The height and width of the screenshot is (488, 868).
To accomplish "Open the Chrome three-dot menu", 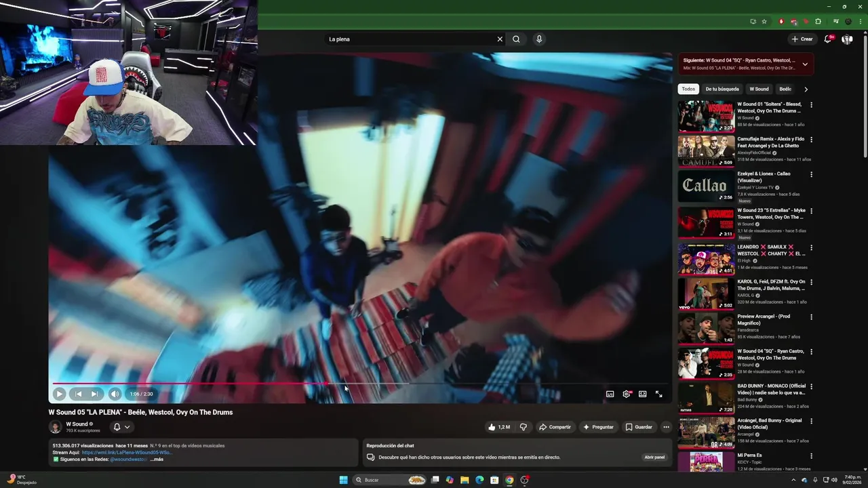I will 860,22.
